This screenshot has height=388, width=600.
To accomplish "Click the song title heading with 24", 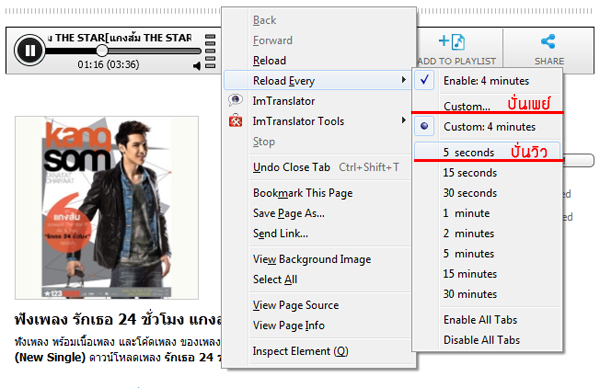I will (118, 319).
